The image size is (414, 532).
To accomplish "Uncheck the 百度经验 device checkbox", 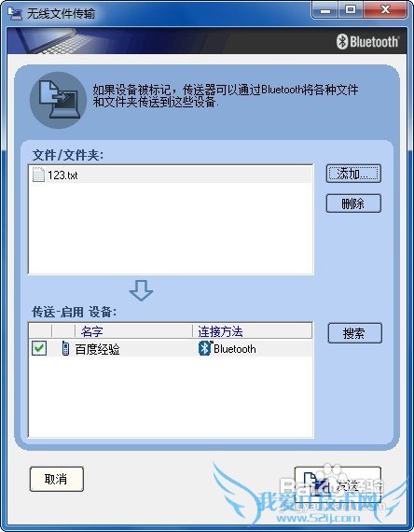I will (39, 348).
